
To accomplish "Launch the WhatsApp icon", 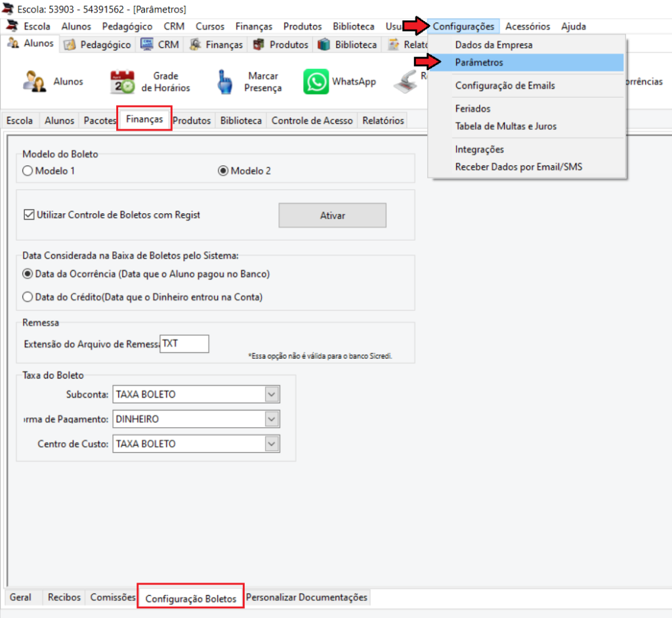I will click(316, 81).
